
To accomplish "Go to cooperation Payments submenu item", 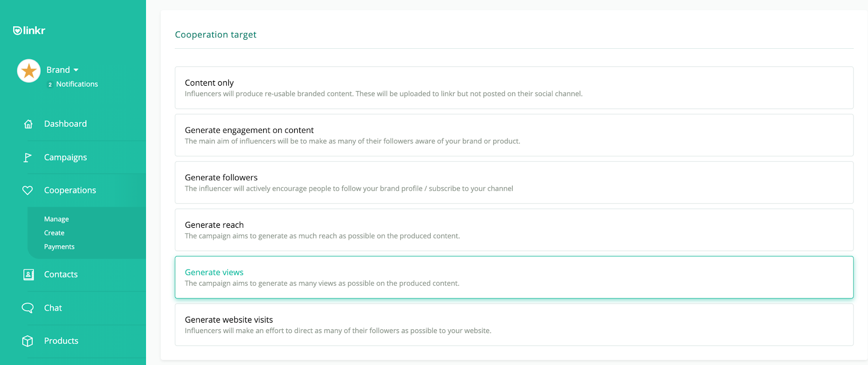I will coord(59,247).
